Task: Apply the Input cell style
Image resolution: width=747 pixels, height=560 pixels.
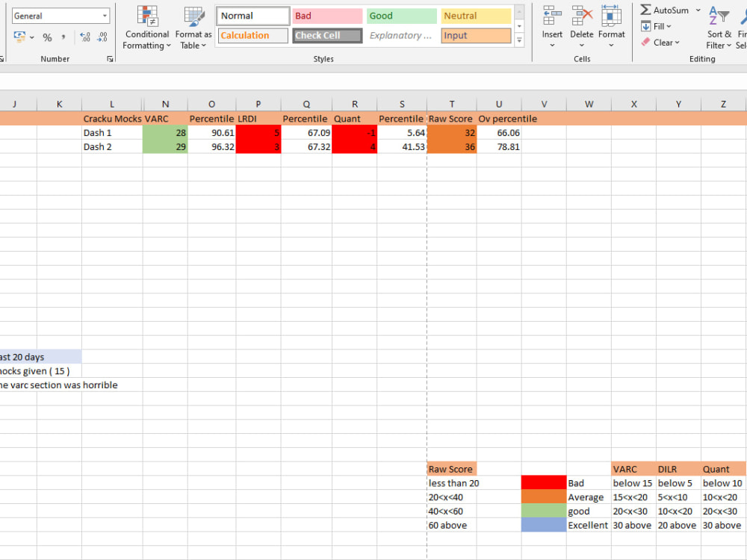Action: (x=476, y=35)
